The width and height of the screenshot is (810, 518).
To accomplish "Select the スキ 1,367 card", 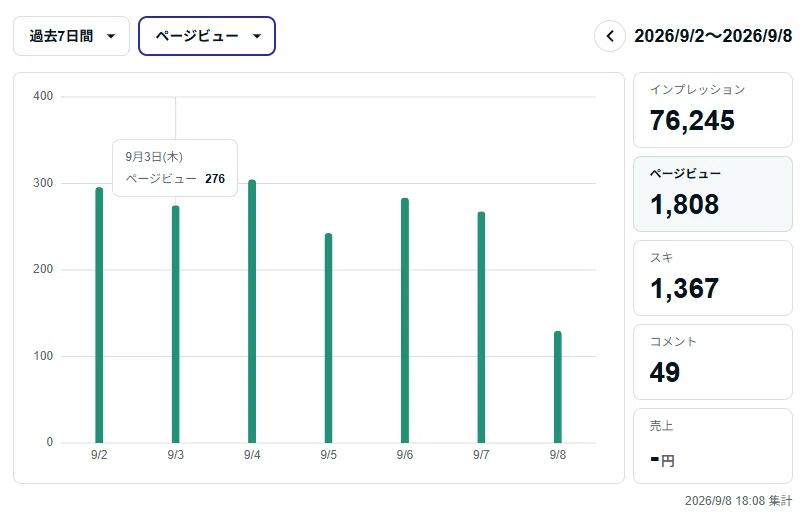I will pyautogui.click(x=713, y=278).
